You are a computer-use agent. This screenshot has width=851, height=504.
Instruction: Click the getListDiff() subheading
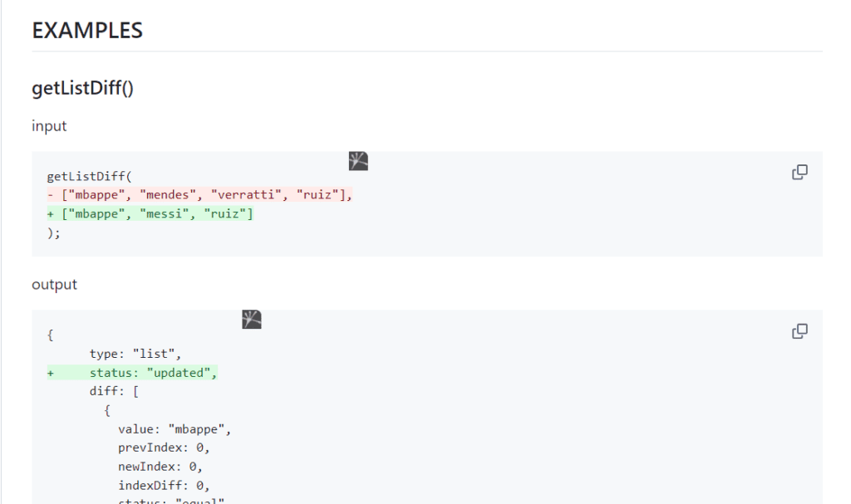[82, 88]
